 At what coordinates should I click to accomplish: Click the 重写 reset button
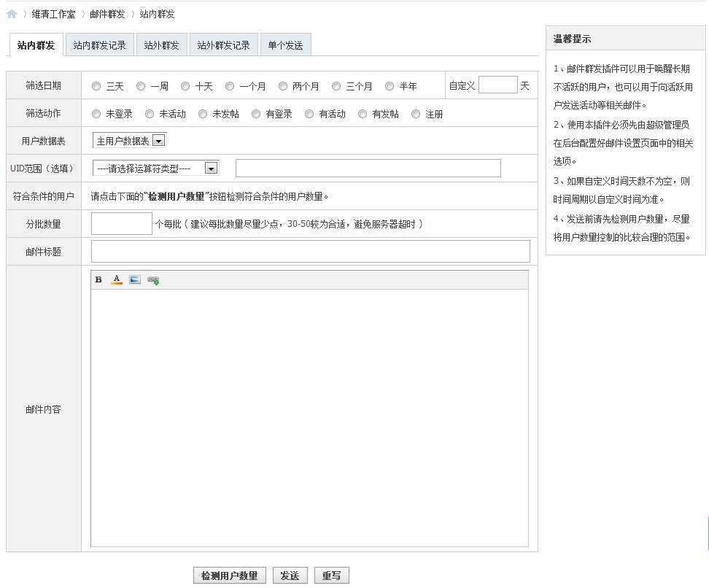(332, 576)
